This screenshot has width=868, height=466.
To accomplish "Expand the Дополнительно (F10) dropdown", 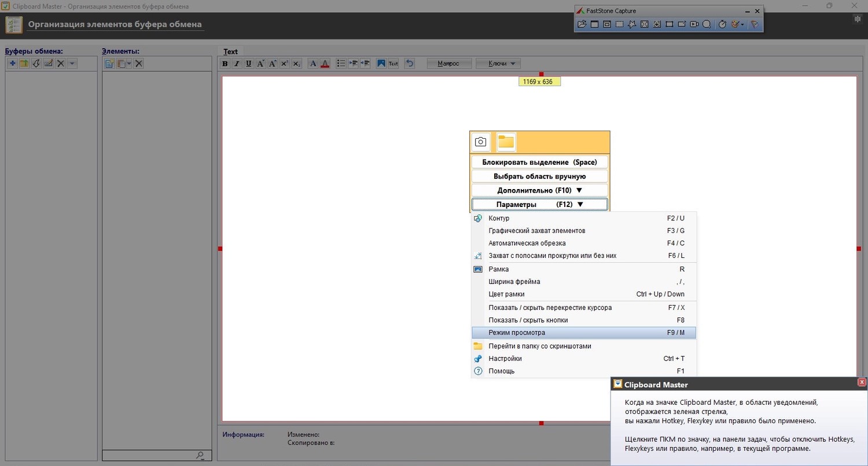I will pos(540,190).
